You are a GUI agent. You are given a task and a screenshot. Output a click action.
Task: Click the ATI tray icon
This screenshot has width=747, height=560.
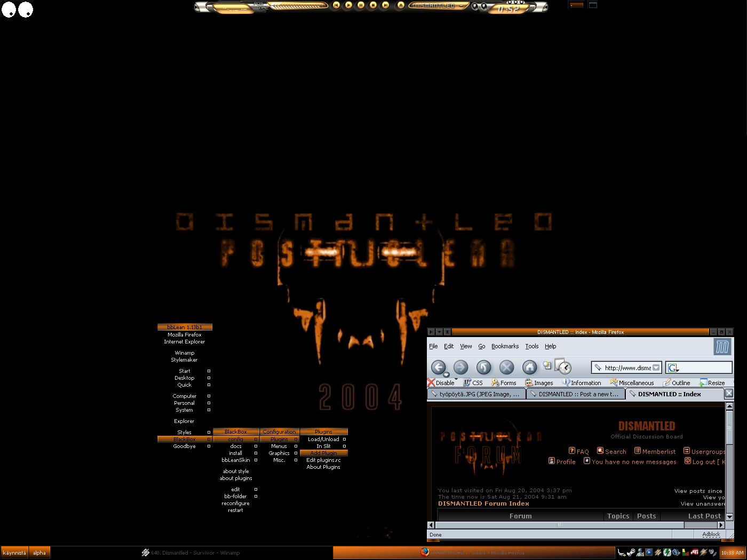(x=695, y=553)
